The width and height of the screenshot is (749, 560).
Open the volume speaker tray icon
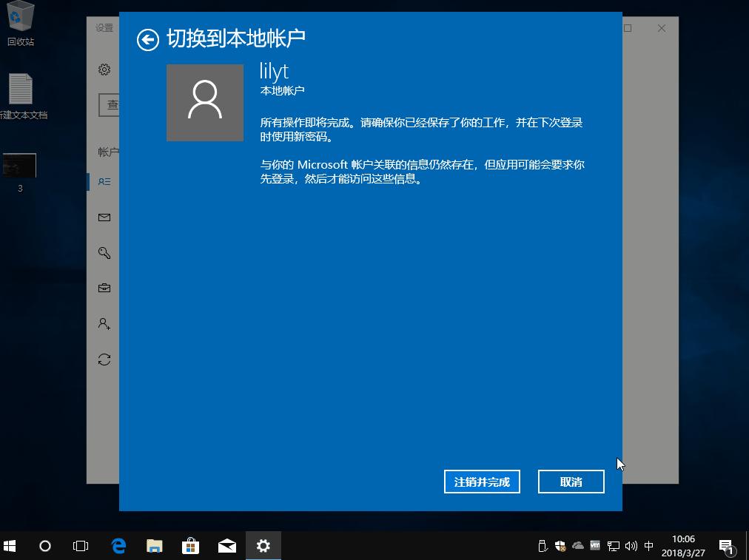pos(631,546)
